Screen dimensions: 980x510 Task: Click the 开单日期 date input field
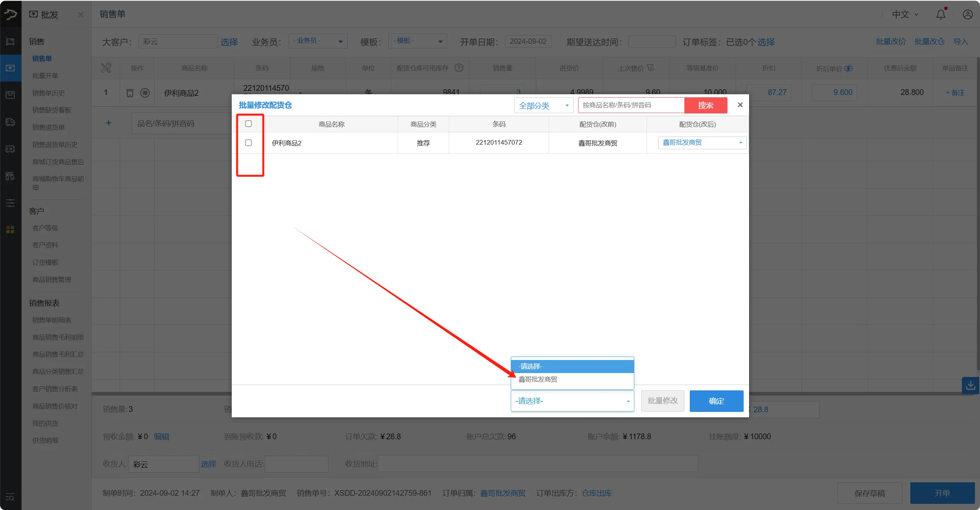coord(528,41)
